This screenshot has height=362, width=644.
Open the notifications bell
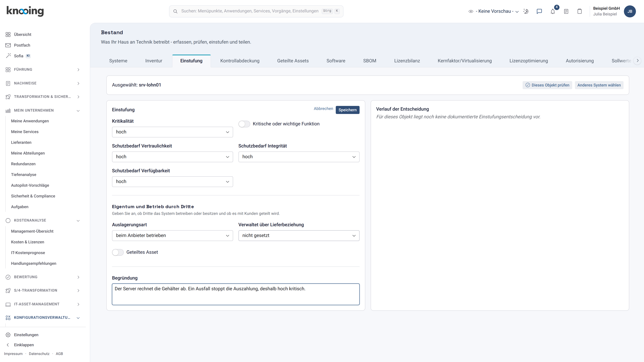tap(553, 11)
